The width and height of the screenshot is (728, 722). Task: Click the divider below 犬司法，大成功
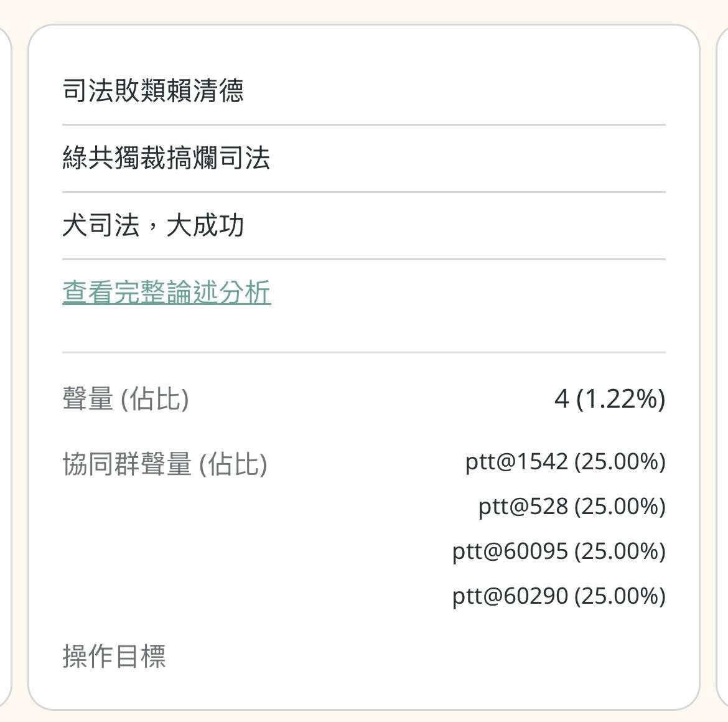pos(364,259)
